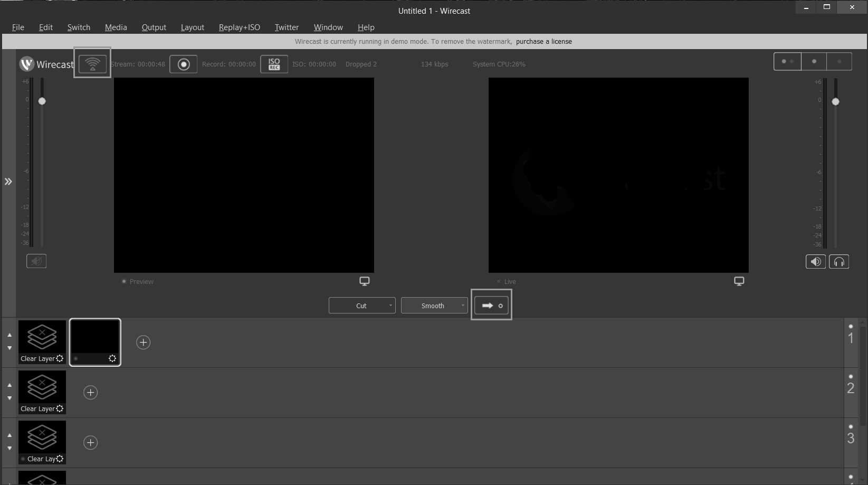Click the Stream wireless broadcast icon
The width and height of the screenshot is (868, 485).
coord(92,63)
